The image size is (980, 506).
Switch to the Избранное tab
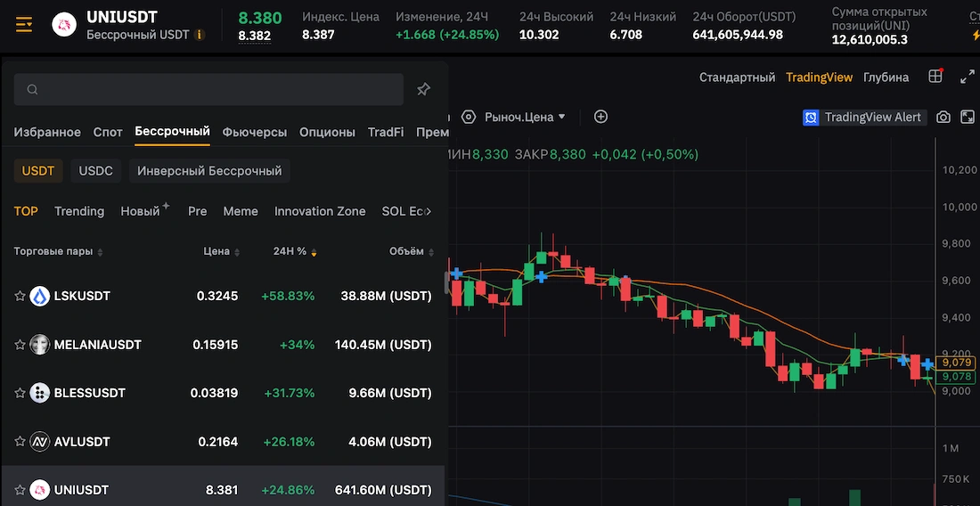coord(47,133)
